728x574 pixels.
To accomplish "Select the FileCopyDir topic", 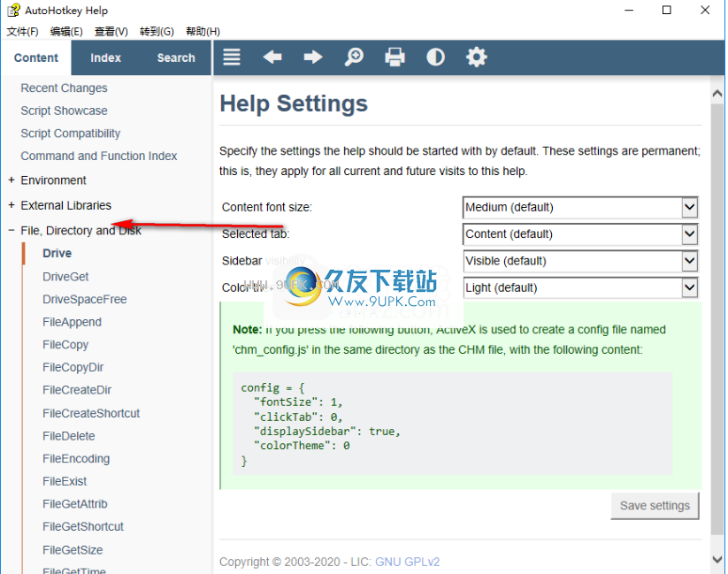I will (73, 367).
